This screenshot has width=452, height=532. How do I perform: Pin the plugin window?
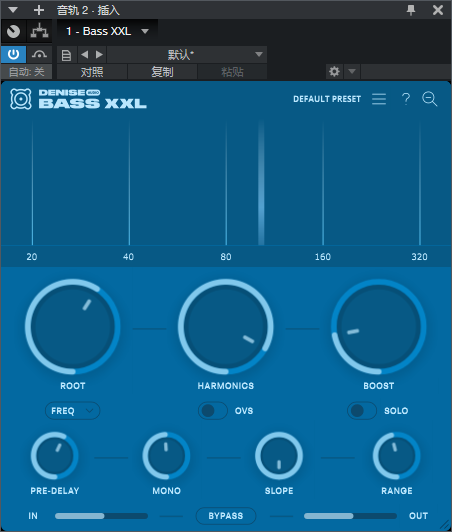coord(411,10)
